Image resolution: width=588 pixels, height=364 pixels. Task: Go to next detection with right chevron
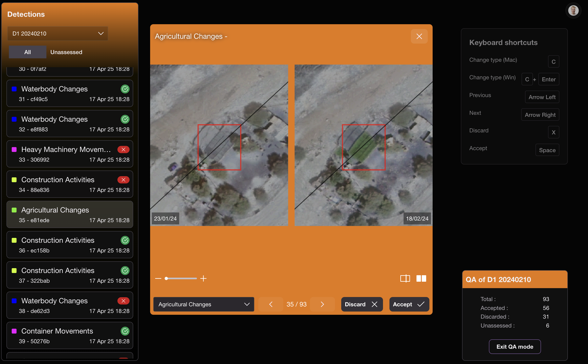click(322, 304)
